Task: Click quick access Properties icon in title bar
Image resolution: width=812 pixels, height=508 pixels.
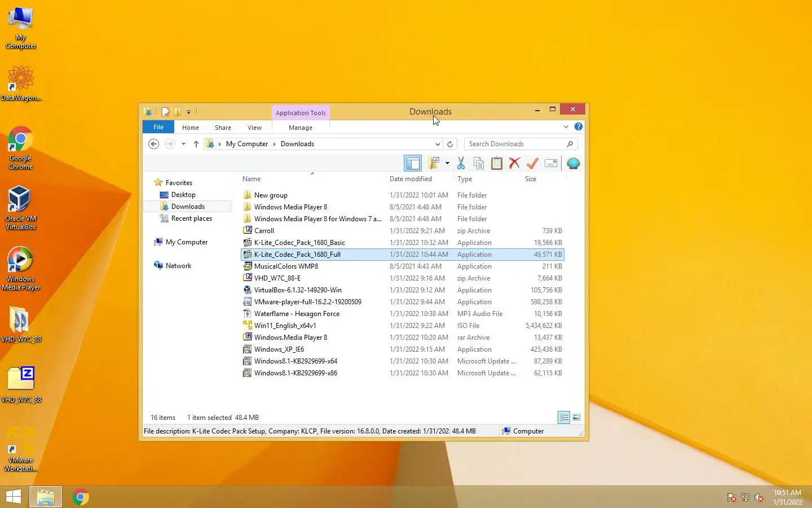Action: point(166,112)
